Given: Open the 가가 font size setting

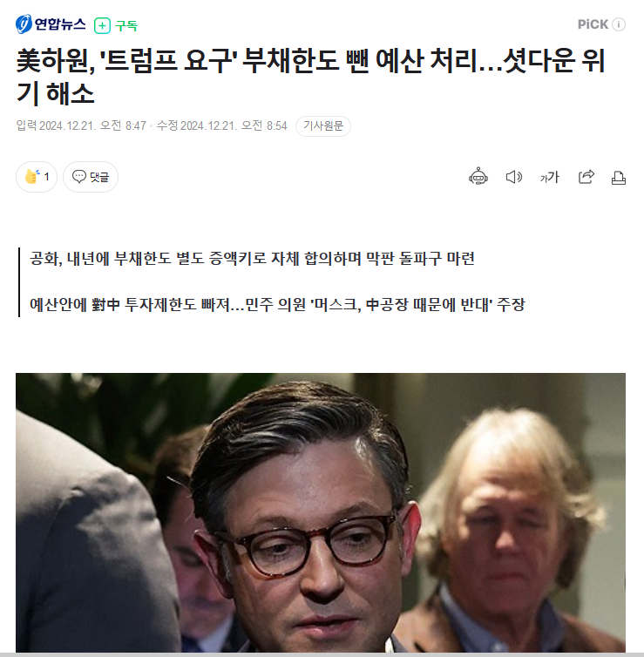Looking at the screenshot, I should (549, 177).
